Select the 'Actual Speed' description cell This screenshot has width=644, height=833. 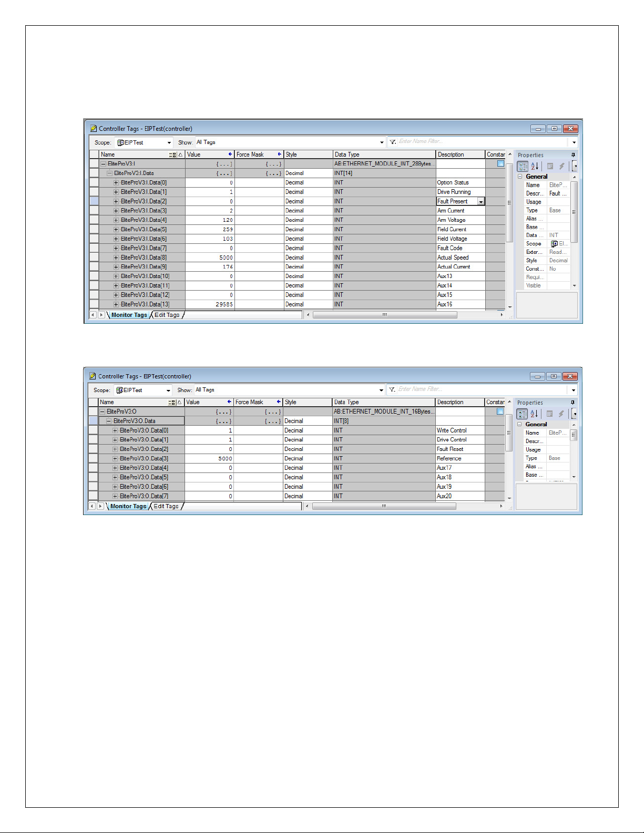click(x=461, y=258)
